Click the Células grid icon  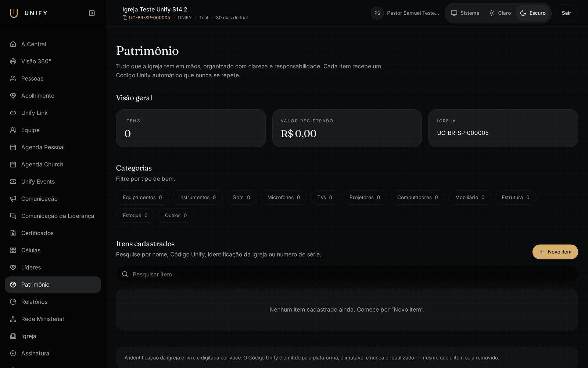coord(13,250)
